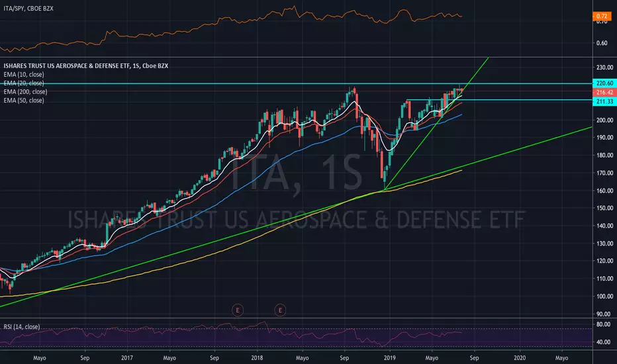Select the iShares Aerospace & Defense ETF title

pyautogui.click(x=86, y=66)
